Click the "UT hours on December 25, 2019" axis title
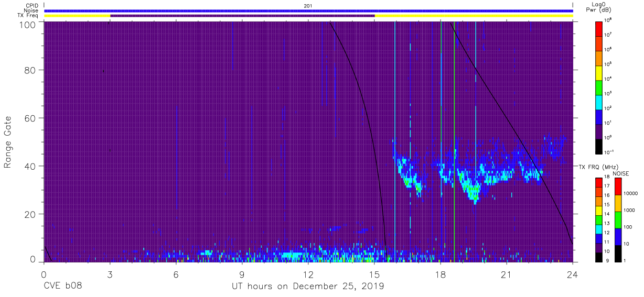The image size is (644, 297). coord(308,287)
